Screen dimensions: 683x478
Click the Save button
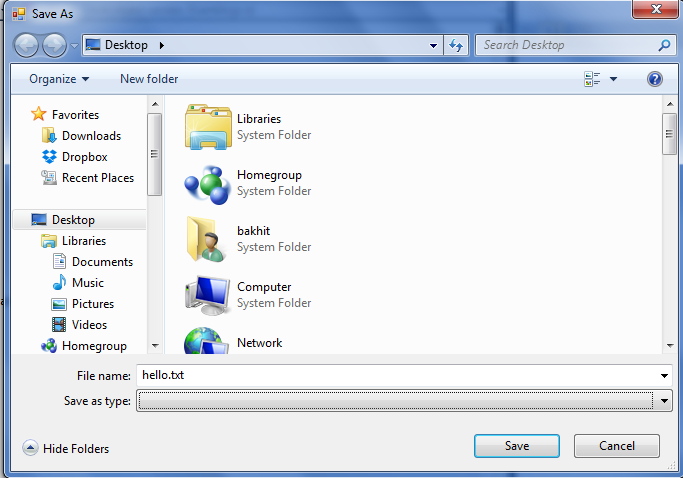517,446
